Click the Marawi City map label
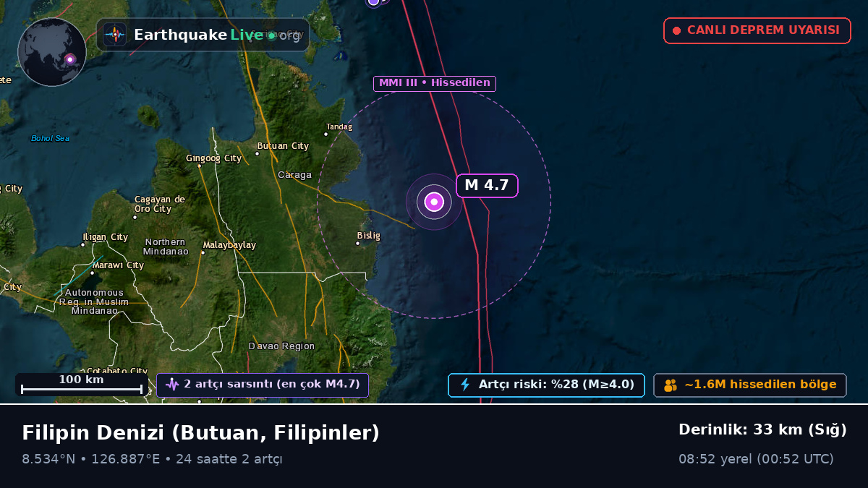Image resolution: width=868 pixels, height=488 pixels. pos(117,265)
